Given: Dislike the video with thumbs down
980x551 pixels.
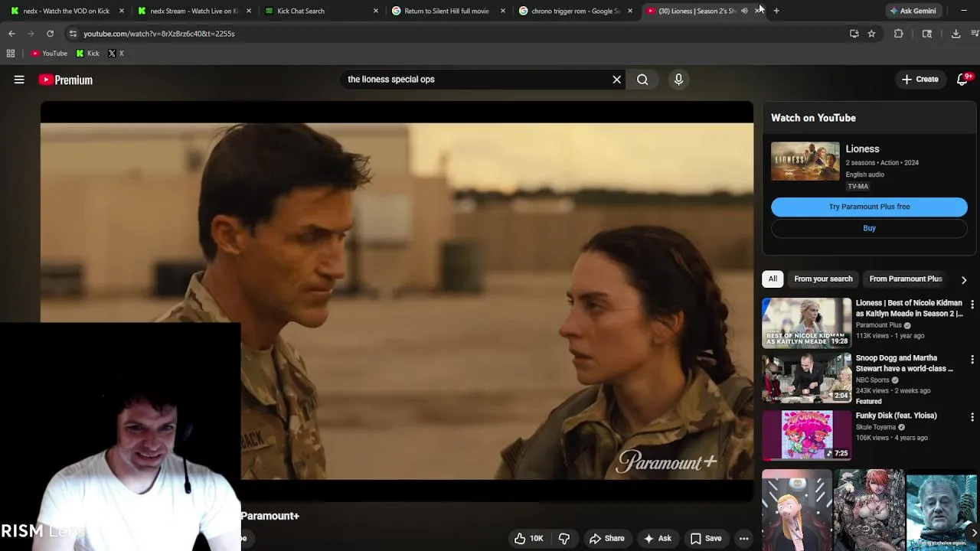Looking at the screenshot, I should coord(564,539).
